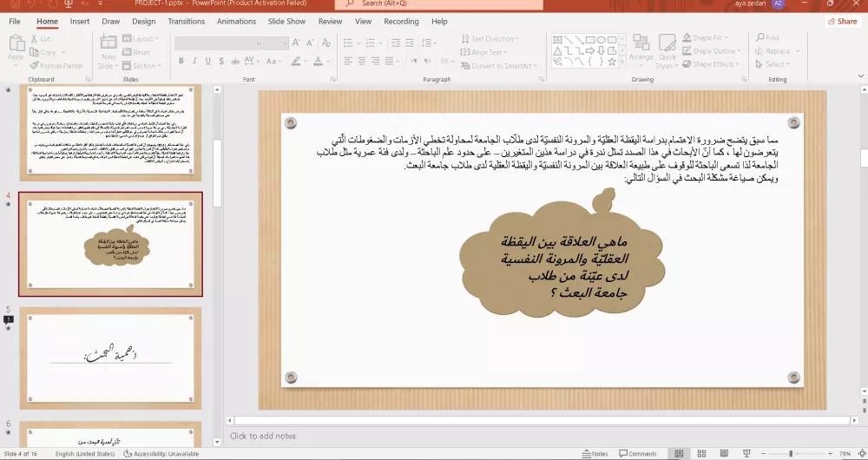Switch to Reading View from status bar
This screenshot has width=868, height=460.
pyautogui.click(x=724, y=453)
